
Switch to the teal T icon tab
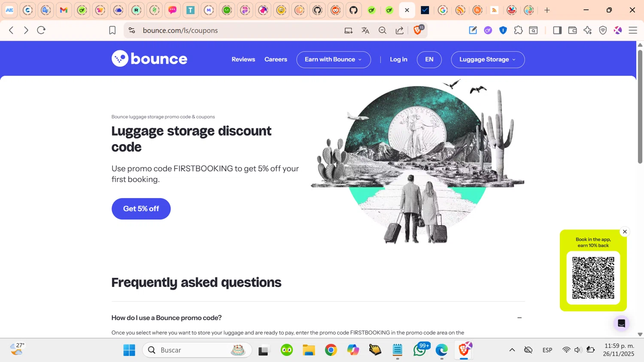tap(191, 10)
